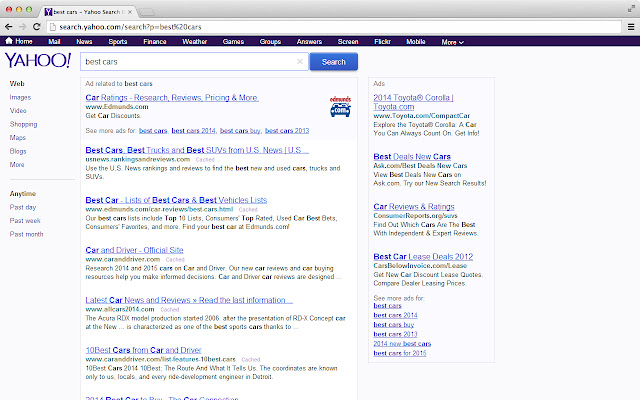Click the blue Search button

point(333,62)
